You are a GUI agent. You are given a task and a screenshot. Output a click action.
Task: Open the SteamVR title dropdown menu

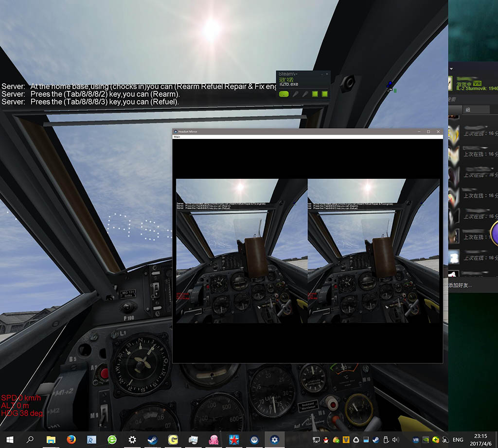click(288, 74)
